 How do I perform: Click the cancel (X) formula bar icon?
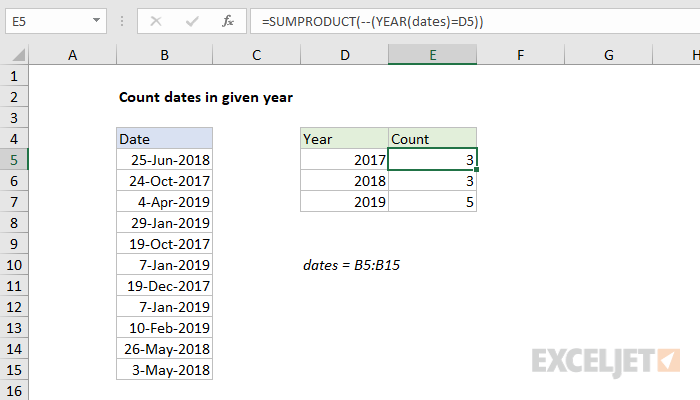pyautogui.click(x=156, y=21)
